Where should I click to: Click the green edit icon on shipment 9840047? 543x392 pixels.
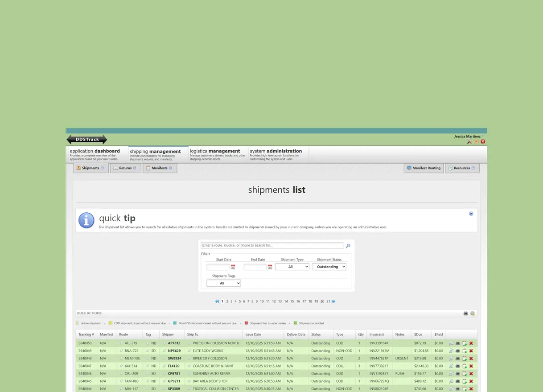coord(465,366)
